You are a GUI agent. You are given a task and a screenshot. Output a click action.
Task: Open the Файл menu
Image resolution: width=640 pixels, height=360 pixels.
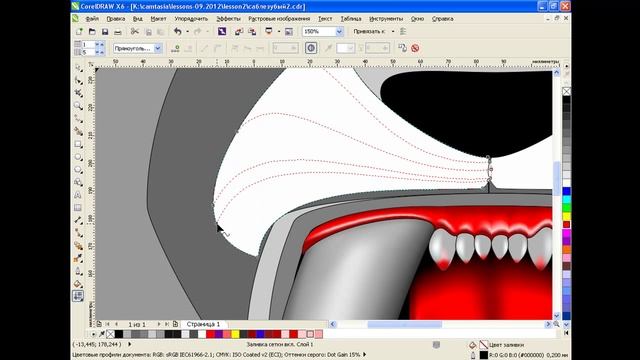[92, 19]
